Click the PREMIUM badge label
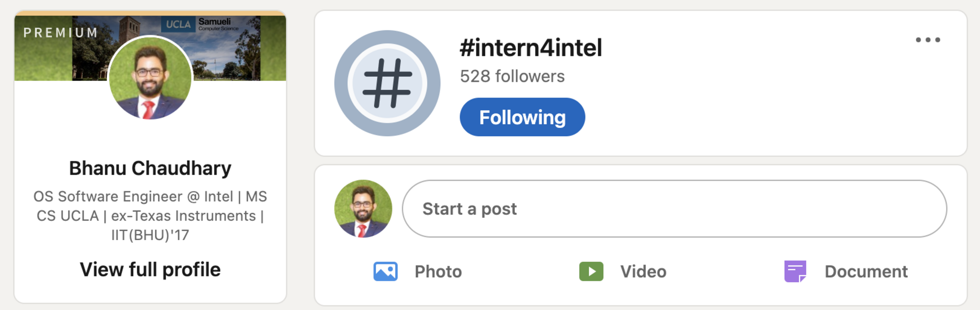The width and height of the screenshot is (980, 310). click(60, 33)
